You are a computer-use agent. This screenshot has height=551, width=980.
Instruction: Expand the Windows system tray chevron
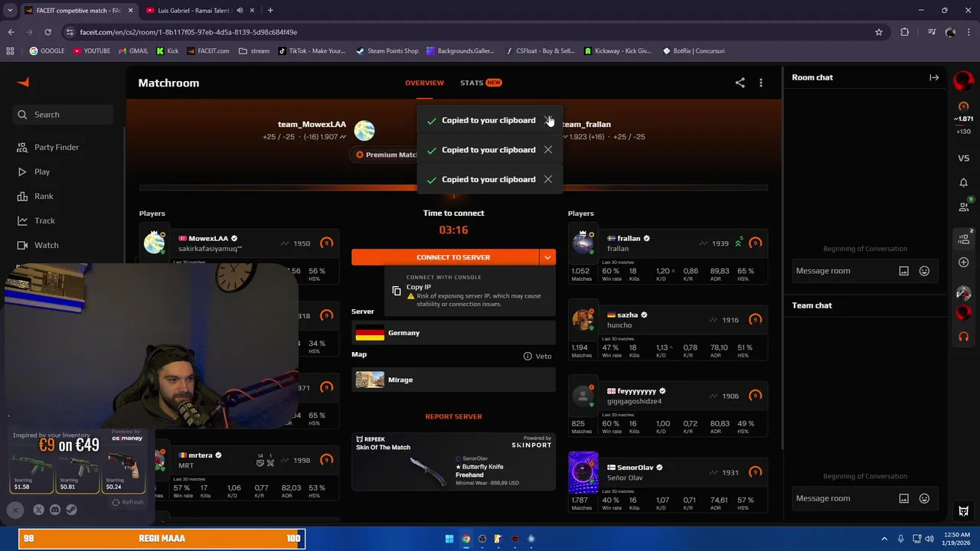[884, 539]
